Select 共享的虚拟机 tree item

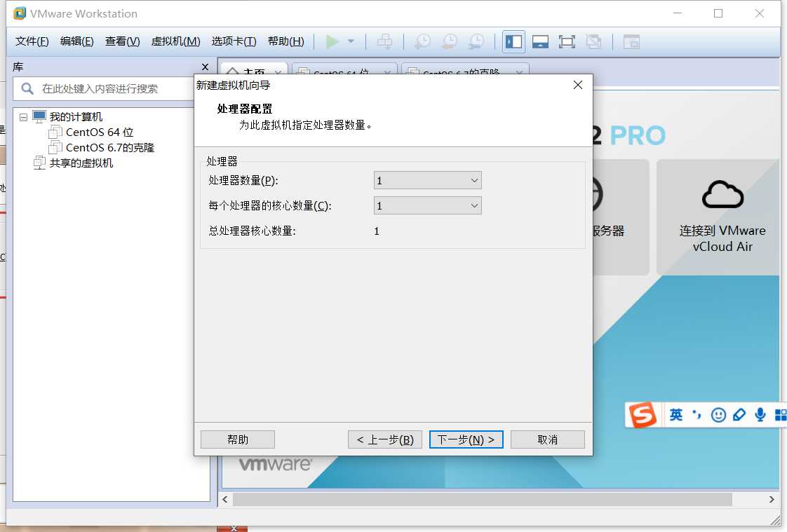coord(81,163)
